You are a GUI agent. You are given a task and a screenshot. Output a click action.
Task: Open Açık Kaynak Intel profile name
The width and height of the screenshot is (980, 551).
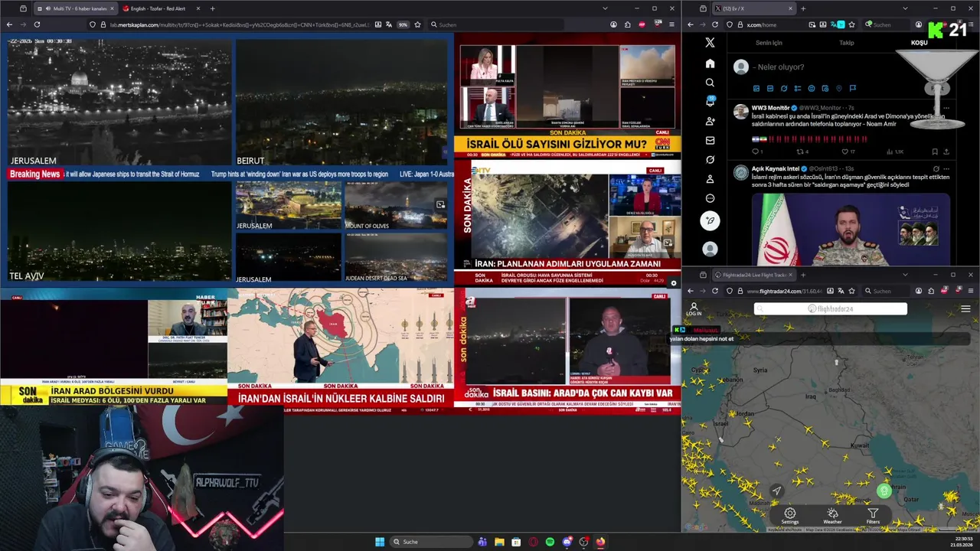click(775, 168)
